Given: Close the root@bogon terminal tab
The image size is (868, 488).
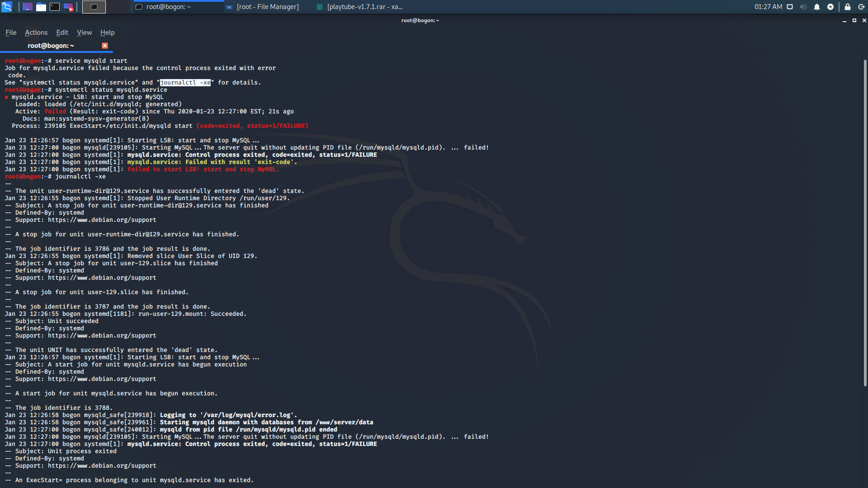Looking at the screenshot, I should (105, 46).
